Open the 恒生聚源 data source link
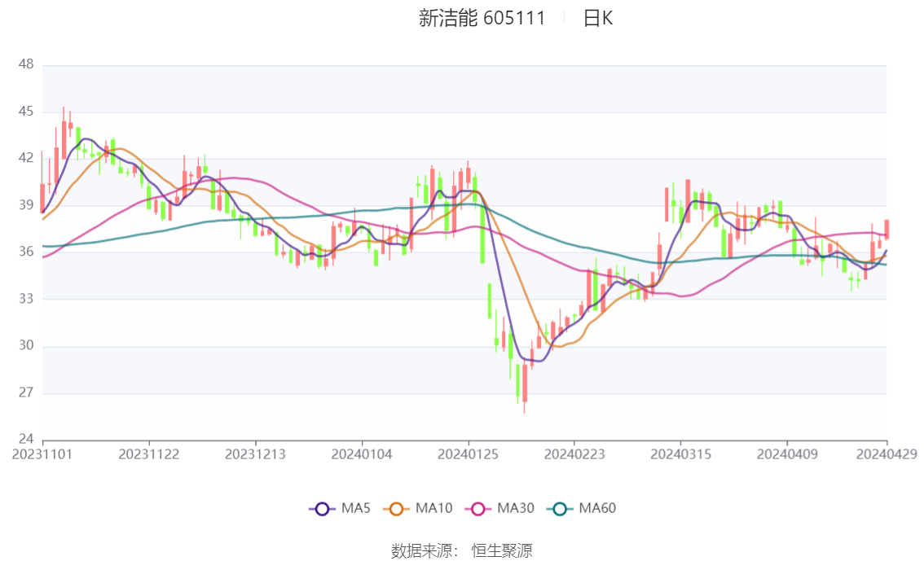Image resolution: width=924 pixels, height=561 pixels. pyautogui.click(x=502, y=550)
